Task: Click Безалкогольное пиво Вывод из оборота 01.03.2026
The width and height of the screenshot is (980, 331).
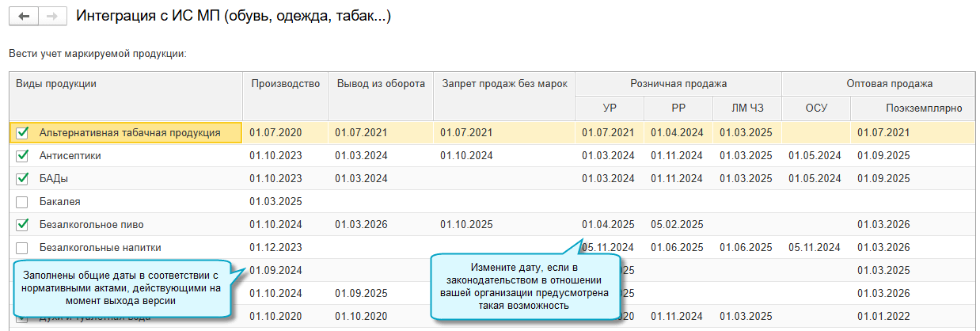Action: click(x=361, y=225)
